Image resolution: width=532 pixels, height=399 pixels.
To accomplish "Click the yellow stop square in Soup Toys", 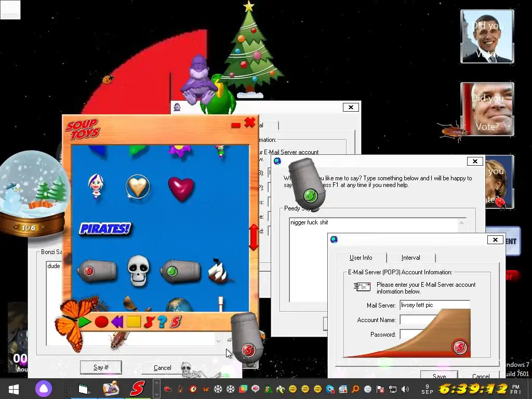I will [x=134, y=321].
